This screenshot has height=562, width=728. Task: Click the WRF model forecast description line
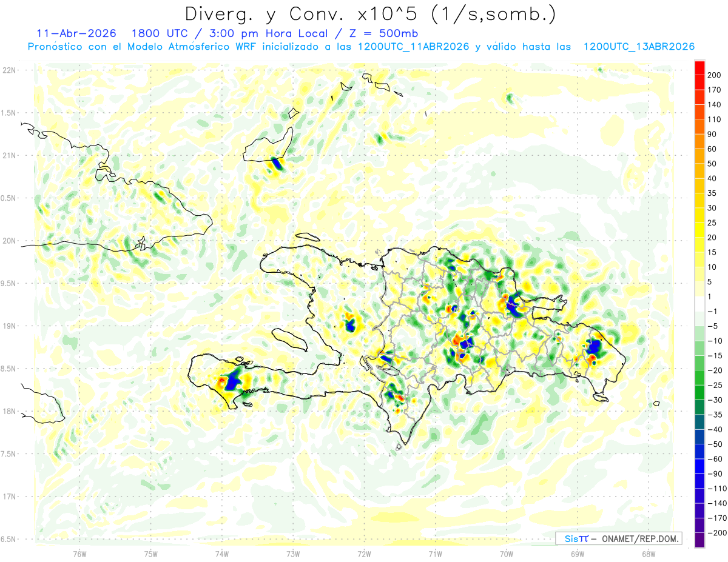[x=360, y=47]
